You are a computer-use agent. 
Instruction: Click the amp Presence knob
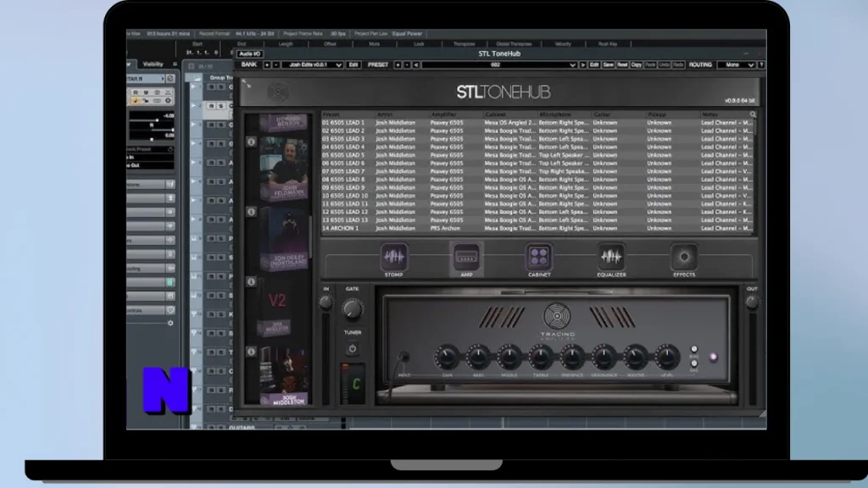[572, 358]
